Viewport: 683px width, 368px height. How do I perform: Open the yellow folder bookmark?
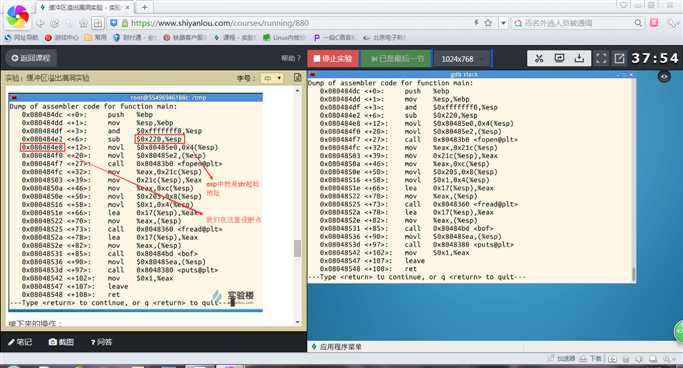[95, 37]
